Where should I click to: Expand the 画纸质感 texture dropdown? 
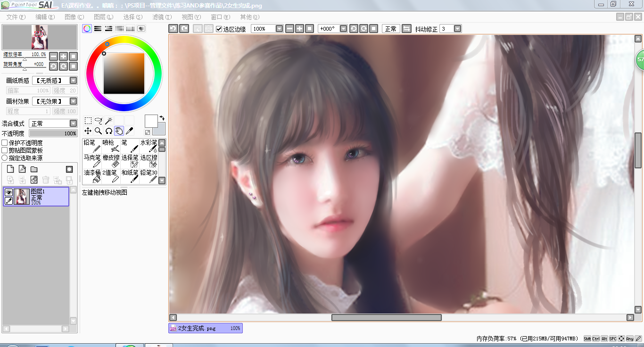click(x=73, y=81)
